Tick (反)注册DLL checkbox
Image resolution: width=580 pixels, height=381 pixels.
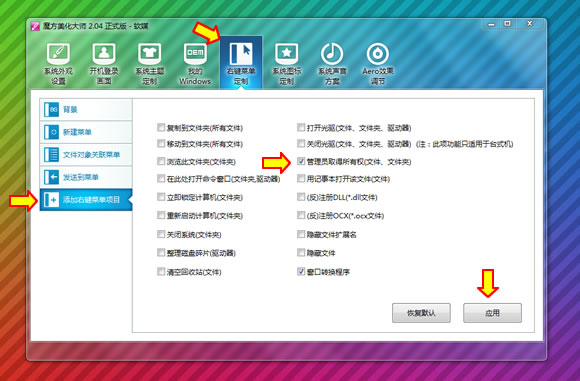[x=301, y=197]
